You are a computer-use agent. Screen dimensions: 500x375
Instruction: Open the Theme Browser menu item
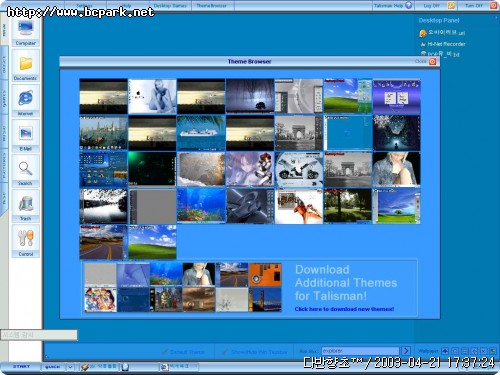(x=211, y=5)
